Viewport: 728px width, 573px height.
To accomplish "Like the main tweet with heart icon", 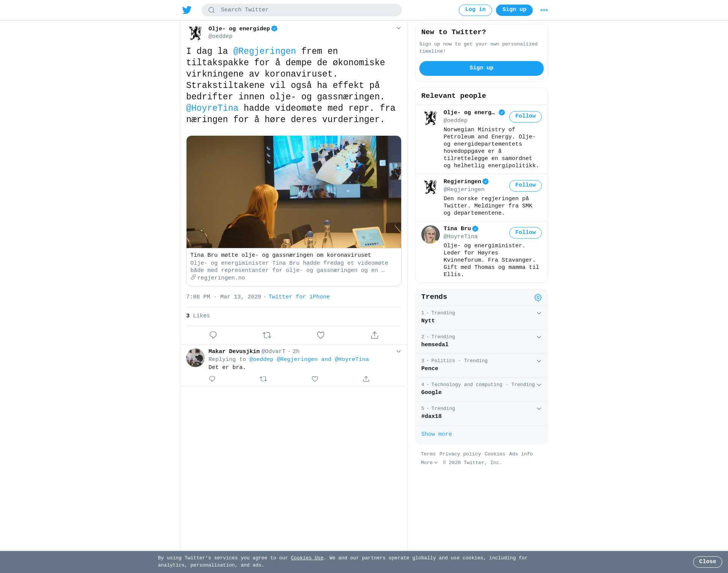I will [x=321, y=335].
